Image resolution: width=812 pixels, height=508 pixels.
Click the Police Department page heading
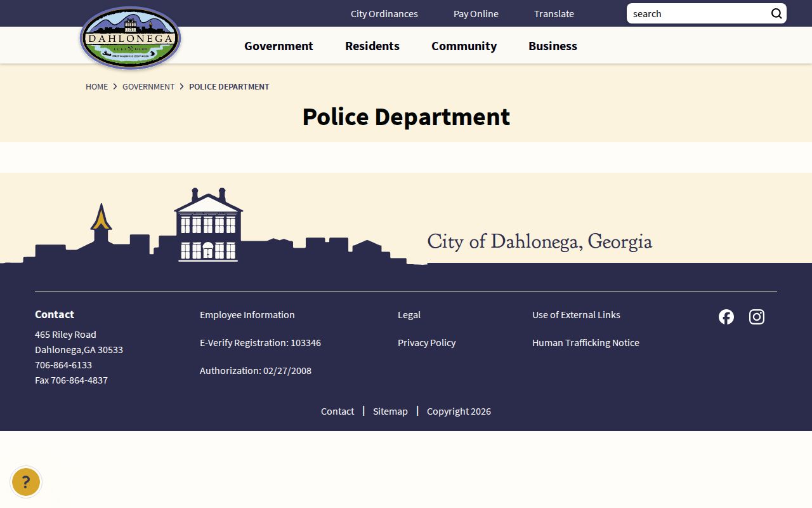pyautogui.click(x=406, y=117)
